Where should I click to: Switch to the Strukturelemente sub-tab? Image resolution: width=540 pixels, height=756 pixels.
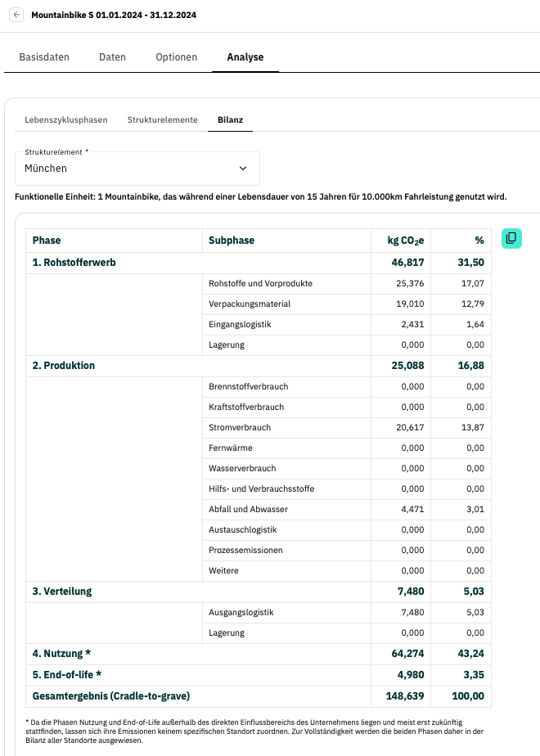click(x=162, y=119)
